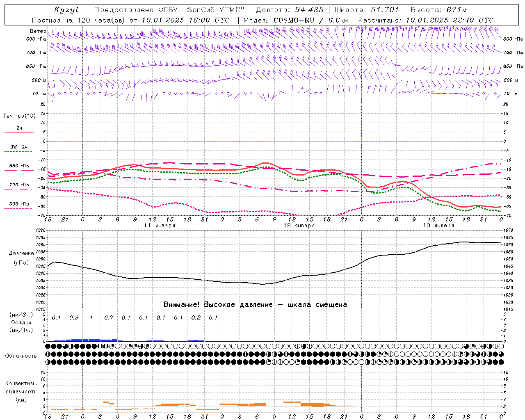
Task: Click the 'Рассчитано: 10.01.2025 22:40 UTC' timestamp
Action: (x=425, y=20)
